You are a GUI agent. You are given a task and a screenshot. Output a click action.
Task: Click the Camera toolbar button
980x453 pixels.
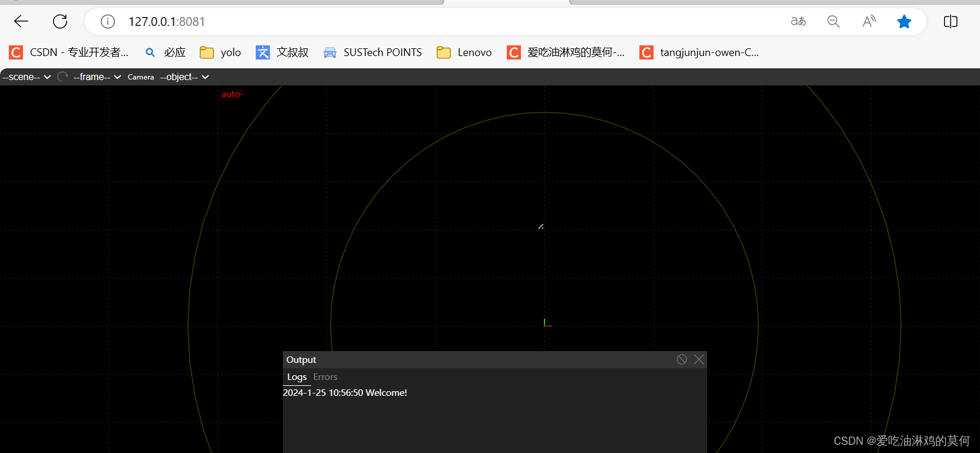coord(141,77)
